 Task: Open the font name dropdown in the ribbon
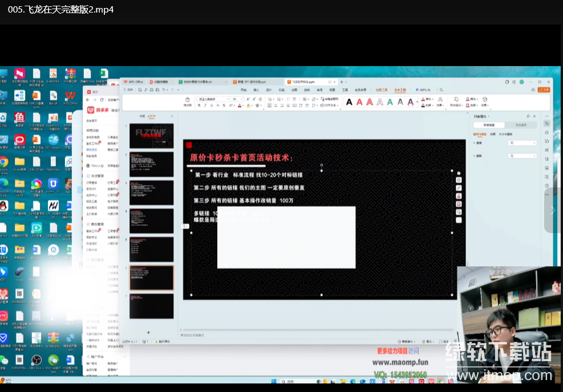[227, 99]
